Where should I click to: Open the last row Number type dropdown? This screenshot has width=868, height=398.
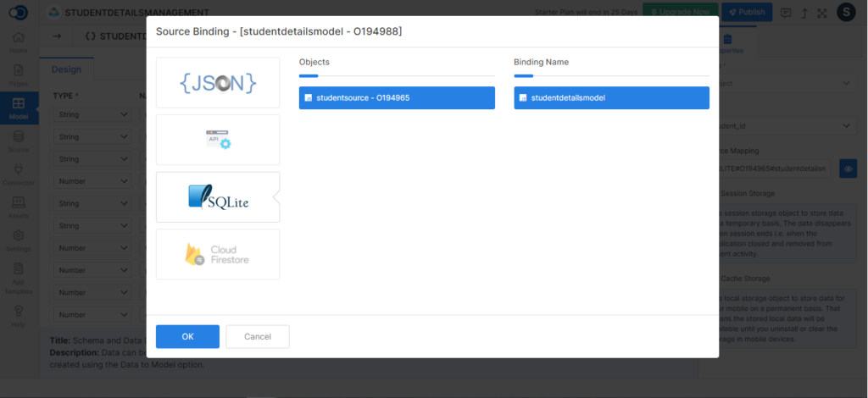(x=92, y=314)
